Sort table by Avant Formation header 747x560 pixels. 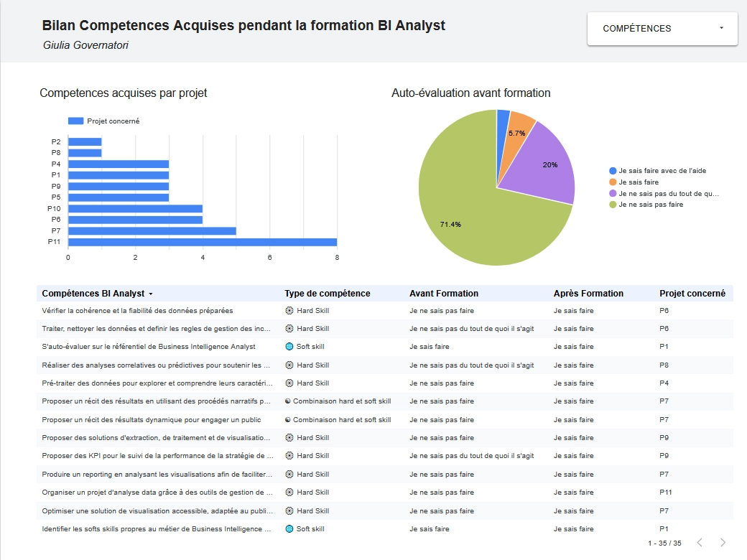[443, 294]
